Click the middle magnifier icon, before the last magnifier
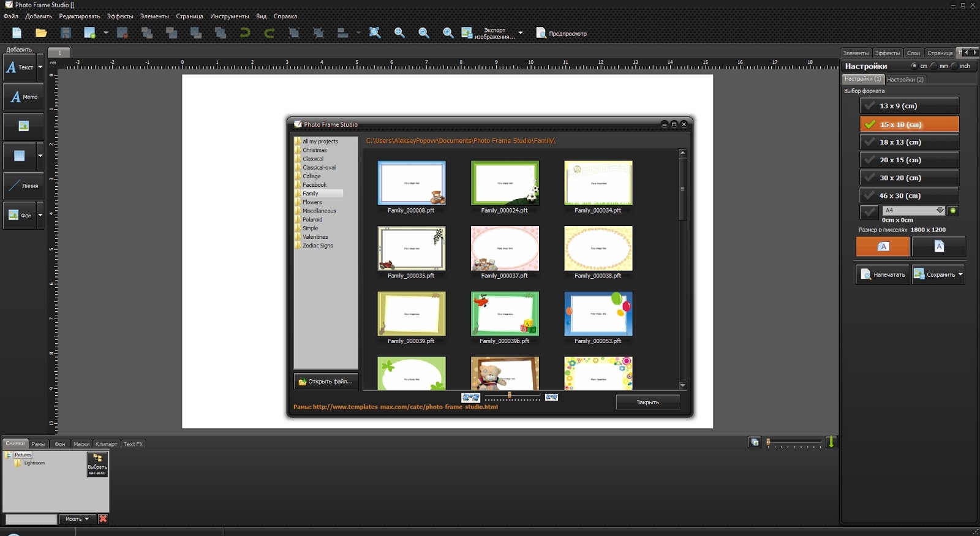Screen dimensions: 980x536 (424, 33)
